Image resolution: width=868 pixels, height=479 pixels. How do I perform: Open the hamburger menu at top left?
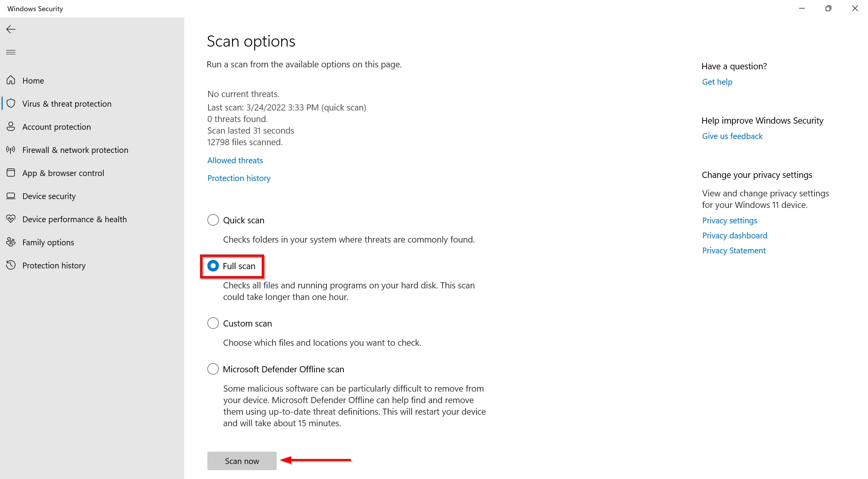[11, 52]
